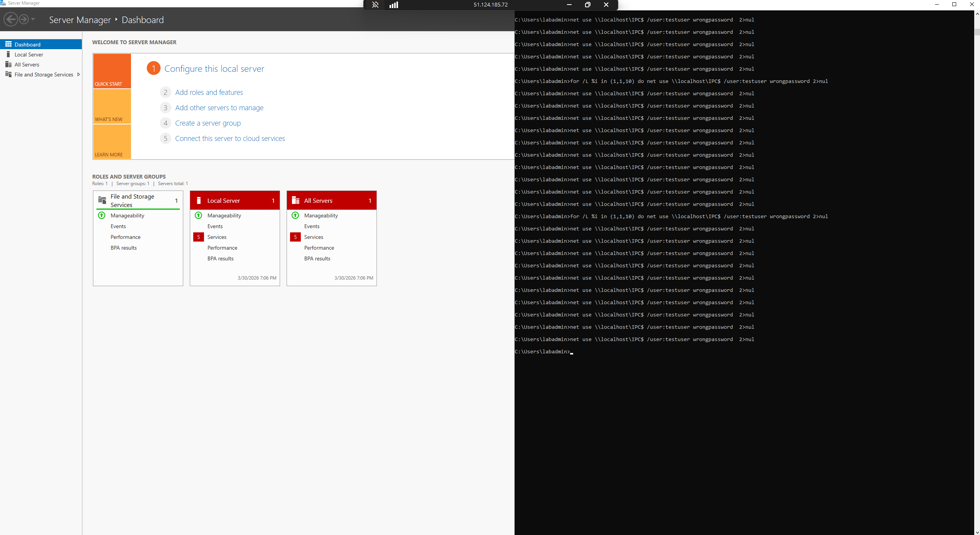This screenshot has width=980, height=535.
Task: Click Local Server Manageability status icon
Action: [x=199, y=215]
